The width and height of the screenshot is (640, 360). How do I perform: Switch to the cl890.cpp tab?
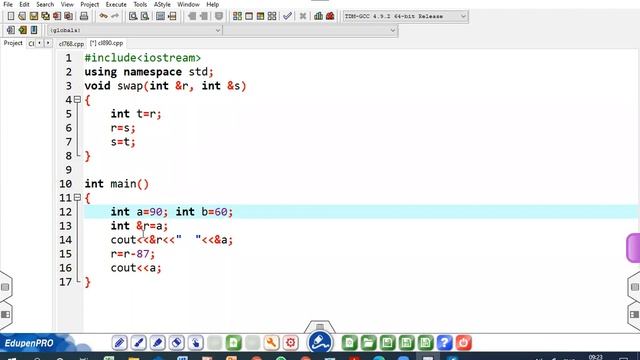107,43
